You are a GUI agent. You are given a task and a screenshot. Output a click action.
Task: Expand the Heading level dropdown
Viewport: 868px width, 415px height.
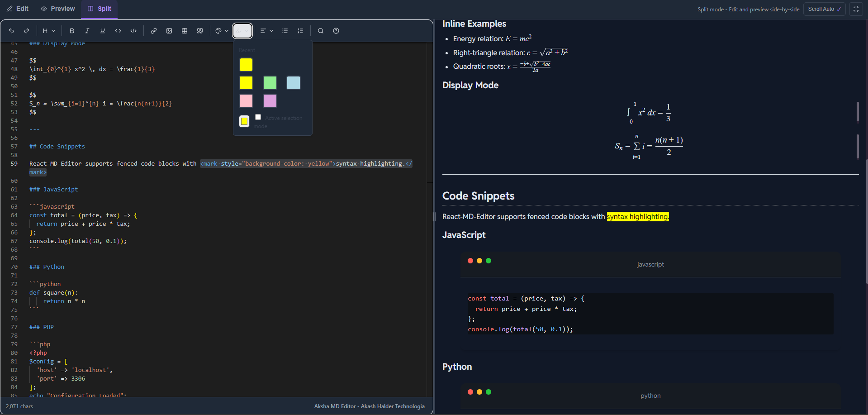(49, 31)
